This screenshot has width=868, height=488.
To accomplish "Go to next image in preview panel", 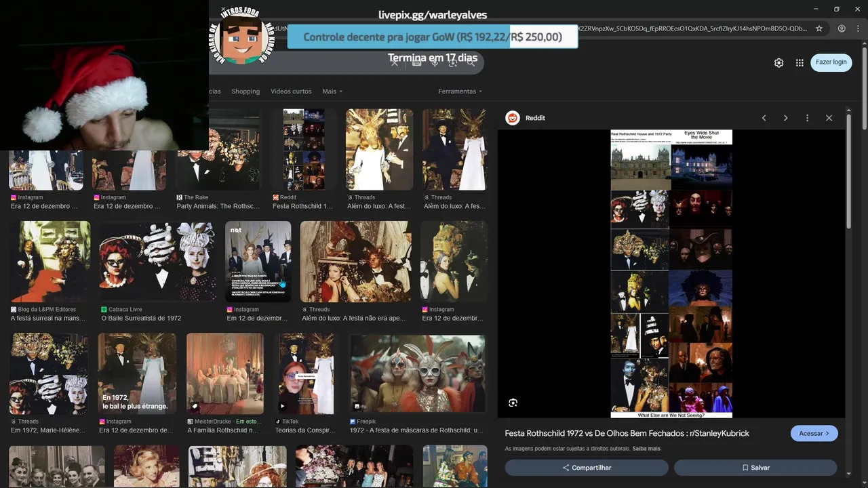I will [785, 118].
